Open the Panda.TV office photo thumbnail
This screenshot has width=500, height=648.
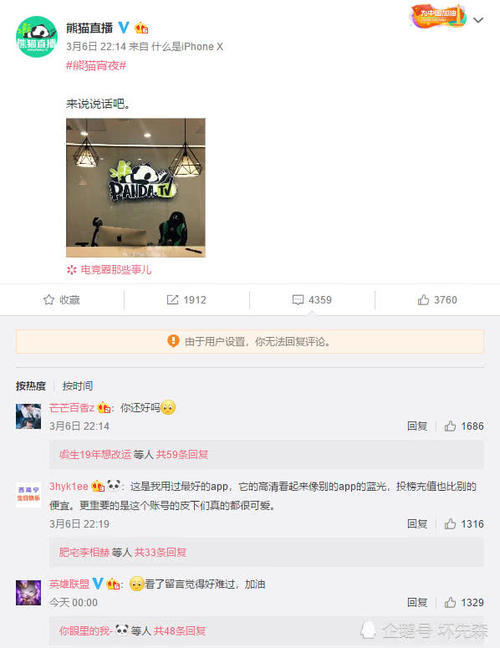pyautogui.click(x=136, y=188)
